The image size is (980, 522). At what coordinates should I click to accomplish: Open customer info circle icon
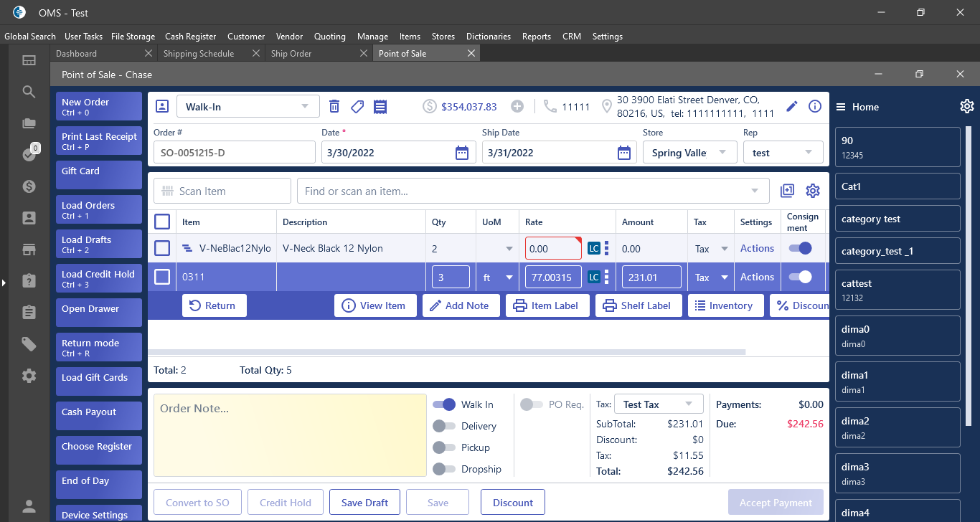(x=815, y=107)
